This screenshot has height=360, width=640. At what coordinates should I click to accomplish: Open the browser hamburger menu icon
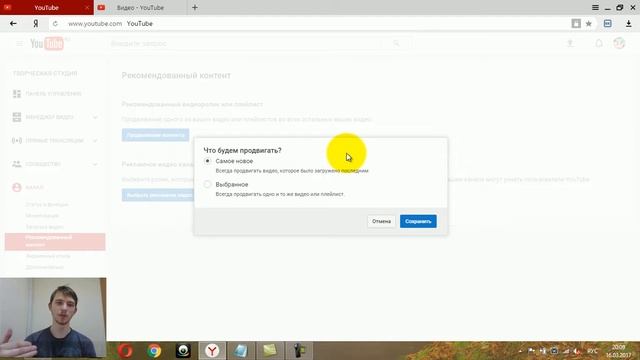596,7
